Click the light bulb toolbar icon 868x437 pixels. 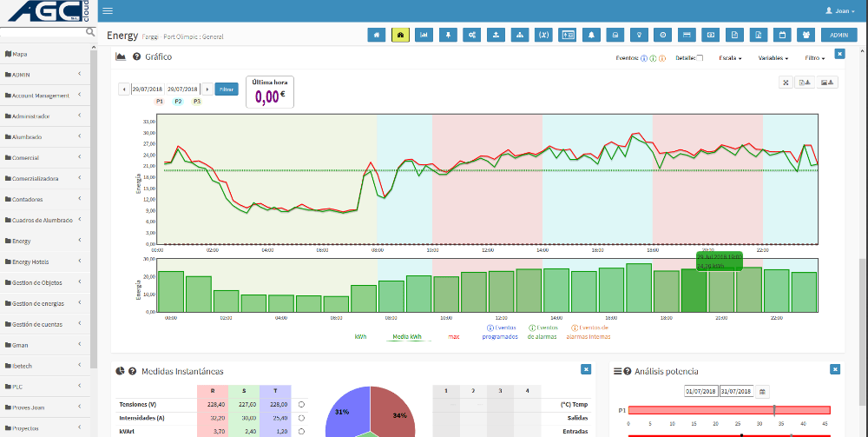pos(640,35)
